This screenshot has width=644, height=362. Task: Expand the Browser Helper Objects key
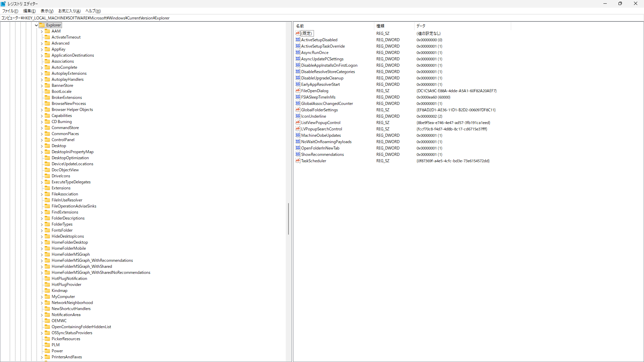[x=42, y=110]
